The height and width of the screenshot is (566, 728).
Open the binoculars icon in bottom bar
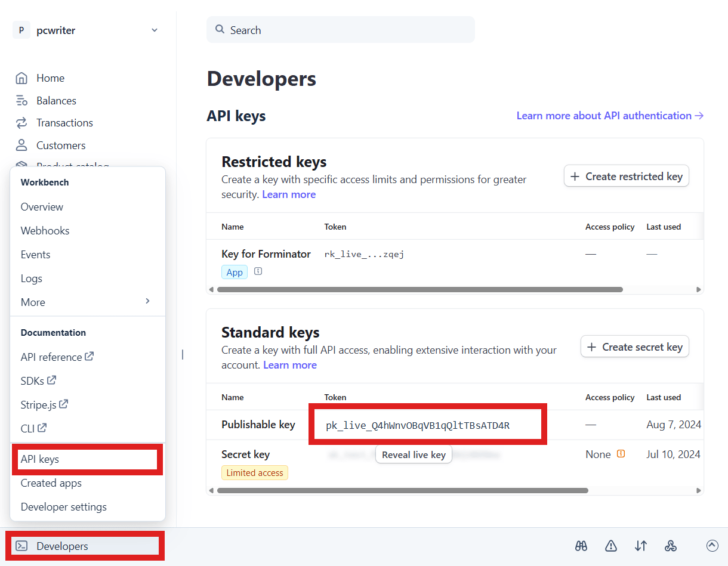581,546
